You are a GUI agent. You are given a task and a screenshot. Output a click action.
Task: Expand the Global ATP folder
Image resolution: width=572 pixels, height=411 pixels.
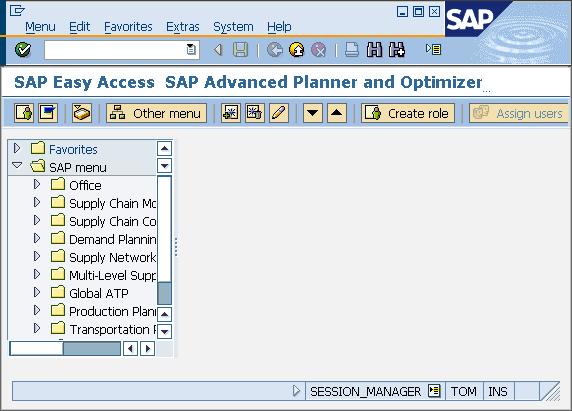click(36, 292)
